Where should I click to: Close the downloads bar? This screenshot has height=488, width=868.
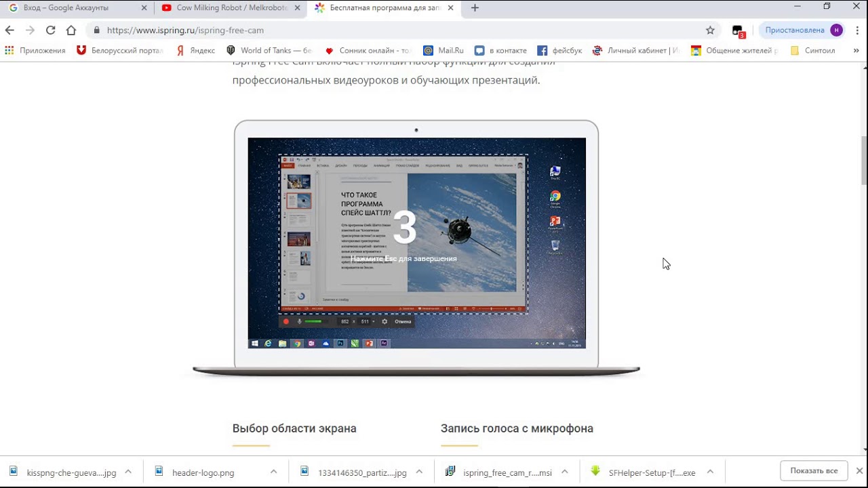[x=859, y=471]
